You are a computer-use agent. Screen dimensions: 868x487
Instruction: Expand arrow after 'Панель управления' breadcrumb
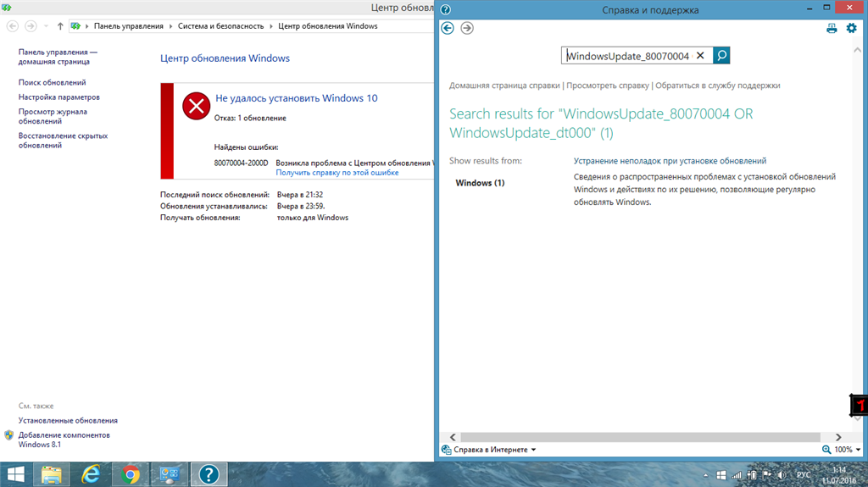click(x=170, y=26)
